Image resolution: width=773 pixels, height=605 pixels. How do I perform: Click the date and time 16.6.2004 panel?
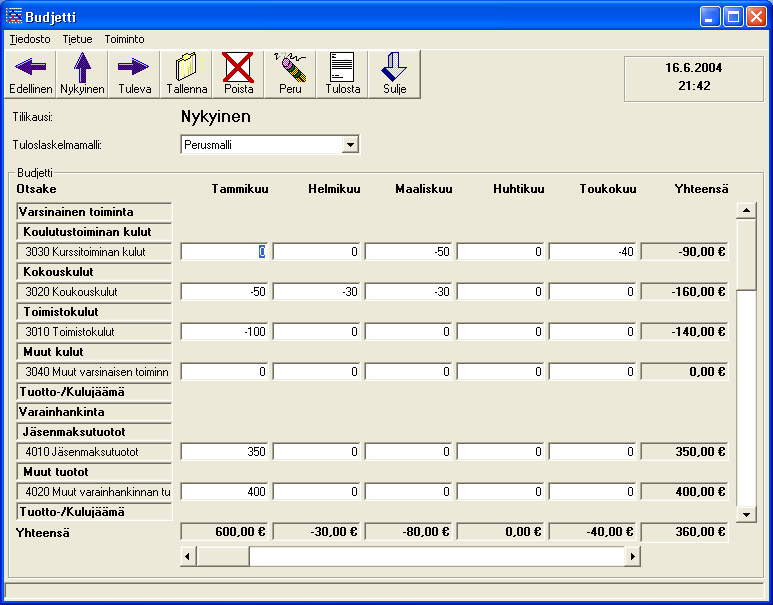[x=694, y=79]
